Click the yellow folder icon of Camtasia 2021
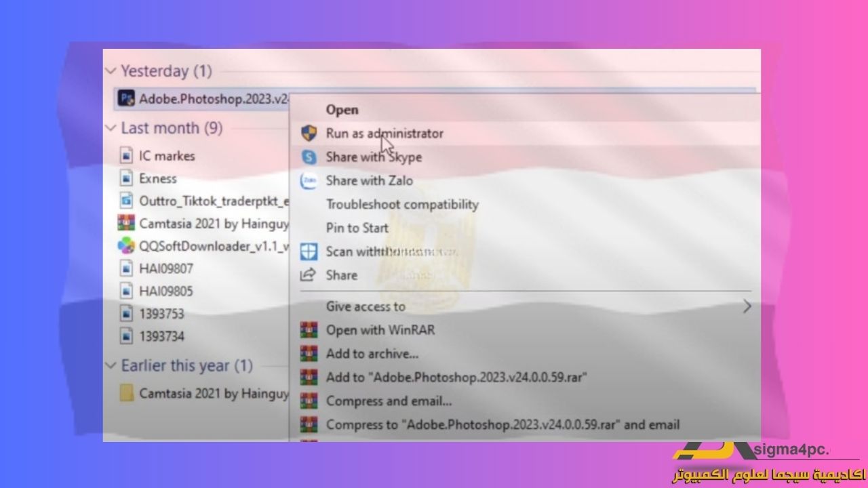 (x=126, y=393)
